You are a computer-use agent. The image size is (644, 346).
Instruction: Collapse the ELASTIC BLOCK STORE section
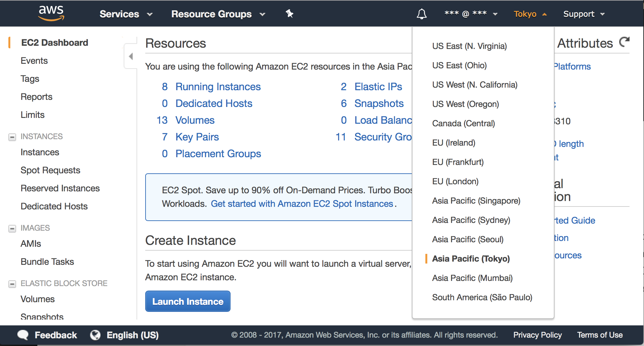(12, 284)
